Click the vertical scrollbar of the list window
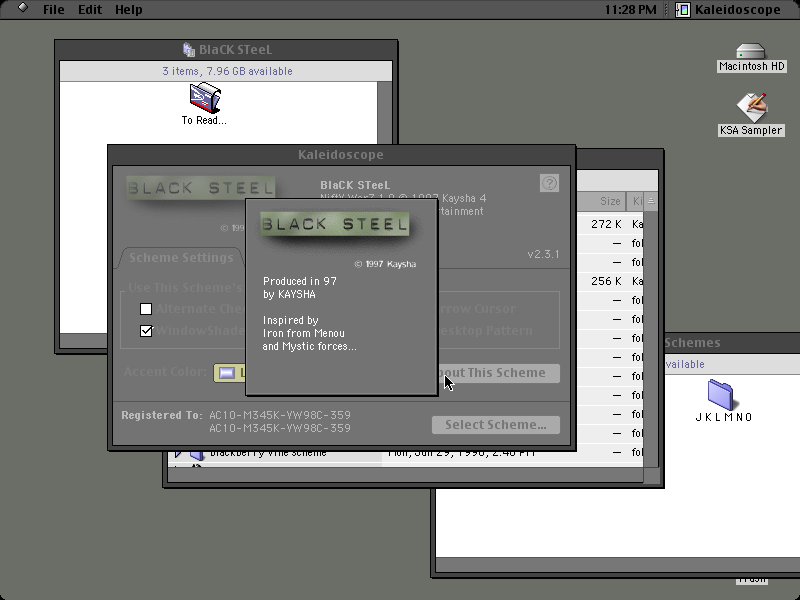The height and width of the screenshot is (600, 800). coord(651,337)
